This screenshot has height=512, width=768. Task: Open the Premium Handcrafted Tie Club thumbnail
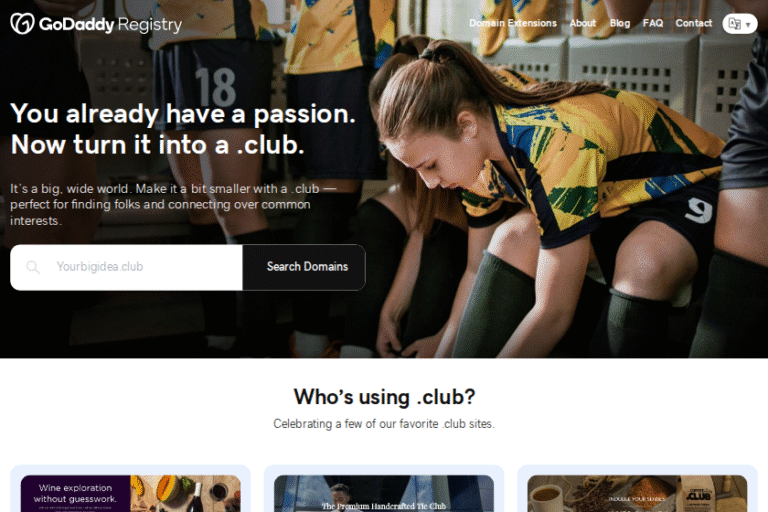(x=384, y=493)
